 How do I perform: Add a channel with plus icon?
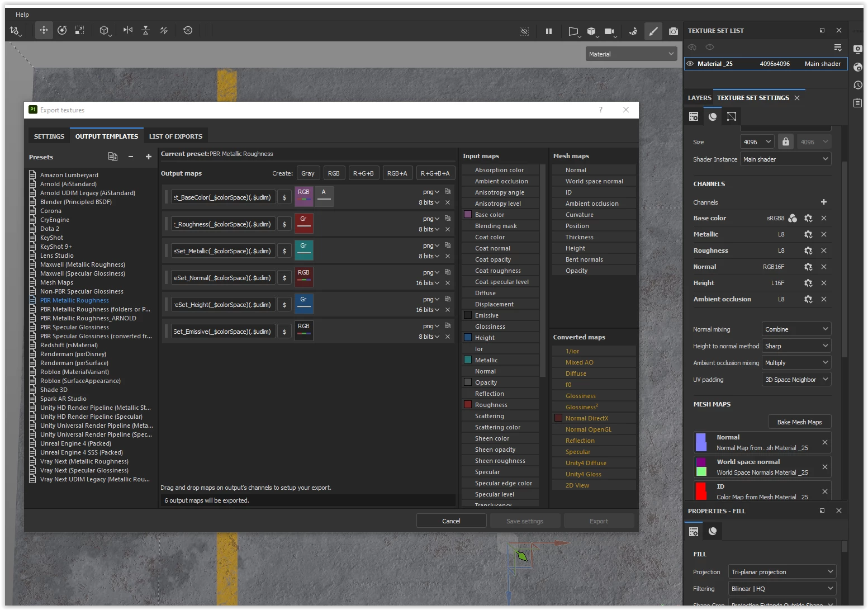[x=824, y=202]
